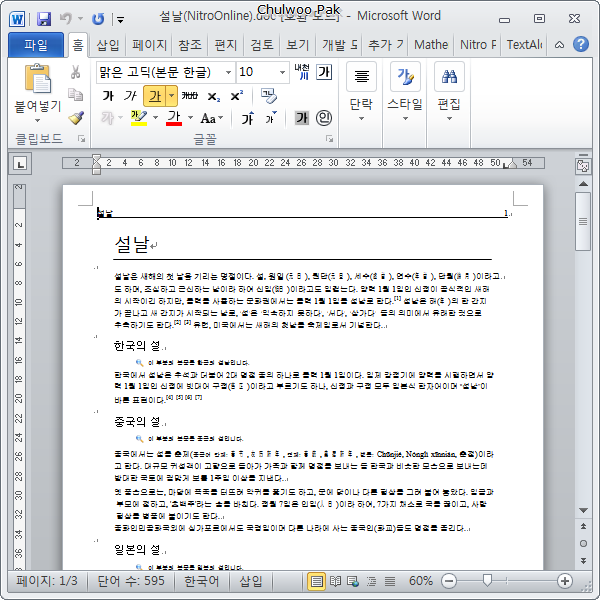
Task: Open the 스타일 styles group button
Action: click(x=405, y=92)
